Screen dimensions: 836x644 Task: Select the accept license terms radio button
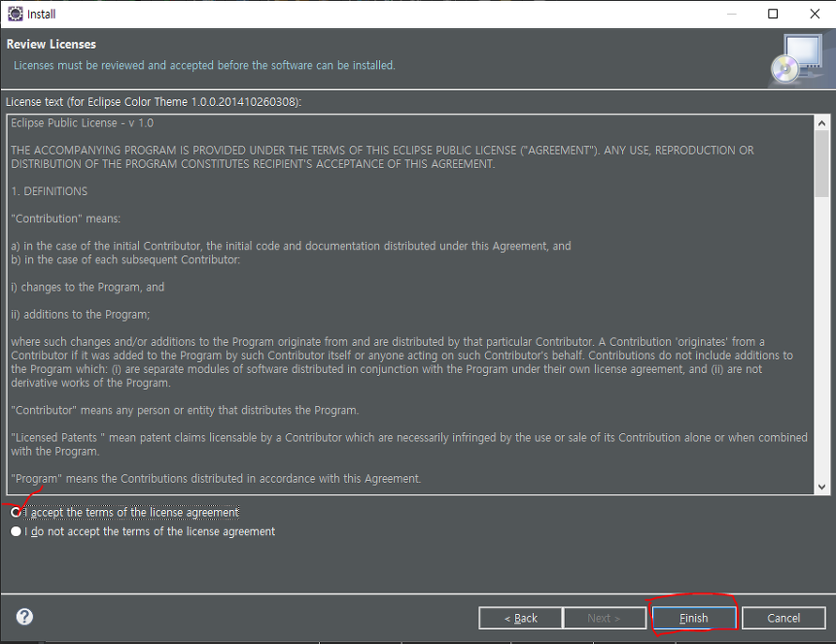coord(16,513)
